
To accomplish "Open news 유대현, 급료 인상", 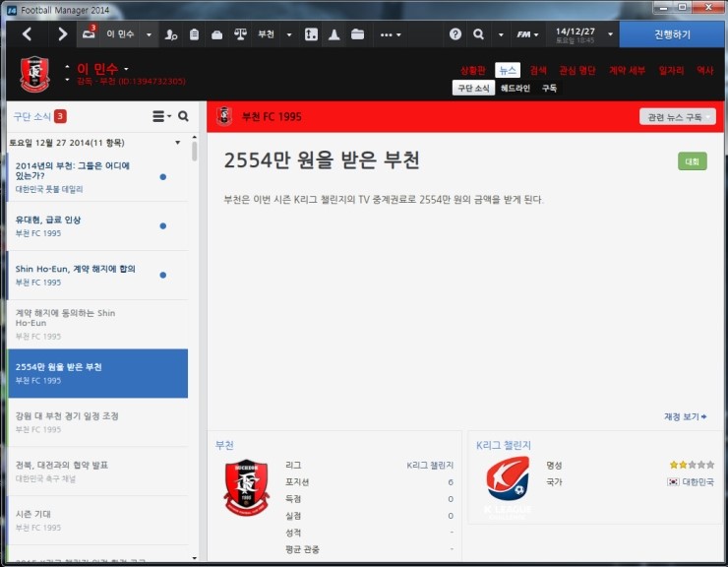I will coord(97,225).
